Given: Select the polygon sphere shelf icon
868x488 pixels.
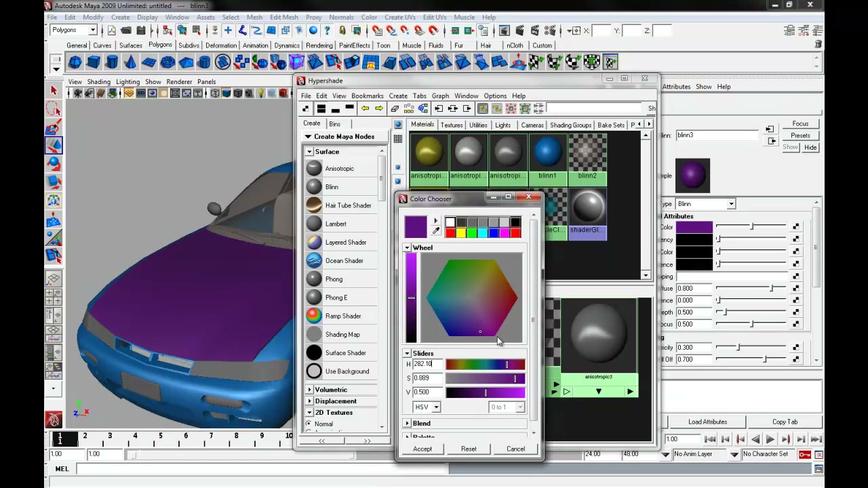Looking at the screenshot, I should coord(75,62).
